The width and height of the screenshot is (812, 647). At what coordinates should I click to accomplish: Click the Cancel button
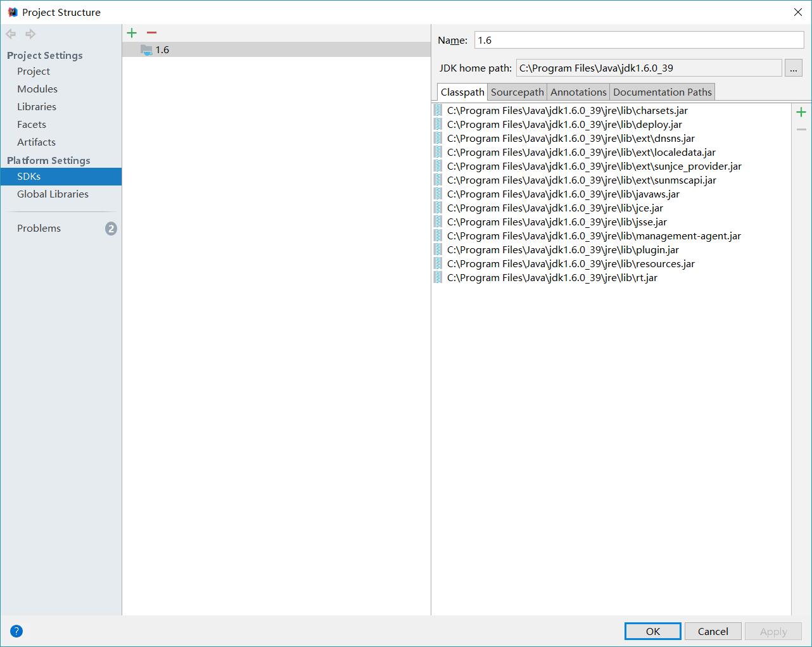pos(713,631)
